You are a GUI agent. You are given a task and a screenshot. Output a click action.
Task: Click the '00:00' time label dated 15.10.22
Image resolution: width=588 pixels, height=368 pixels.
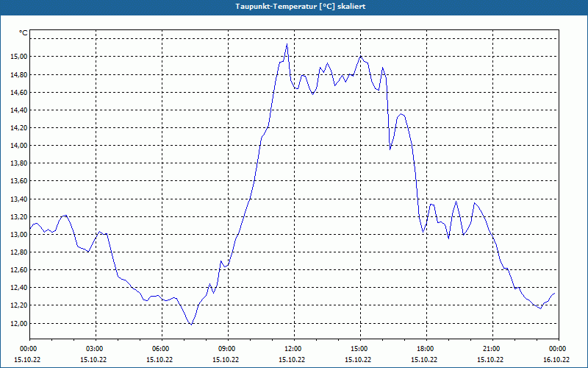pyautogui.click(x=27, y=349)
